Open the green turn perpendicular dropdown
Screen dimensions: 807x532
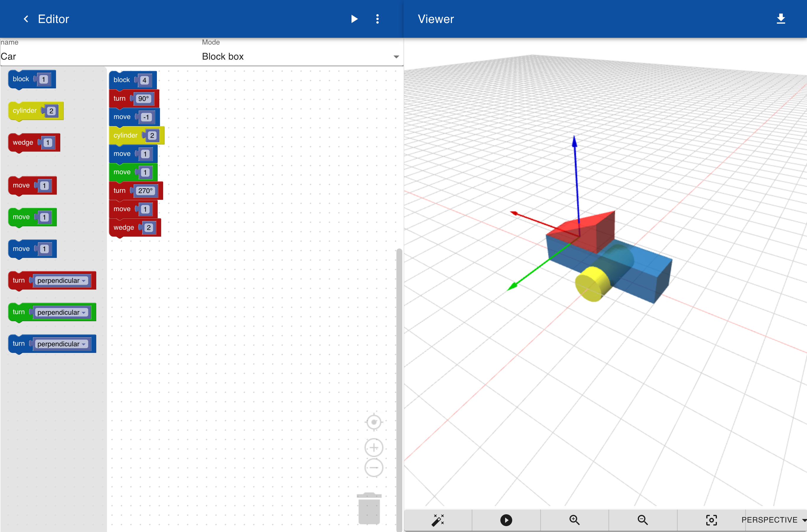click(x=61, y=312)
